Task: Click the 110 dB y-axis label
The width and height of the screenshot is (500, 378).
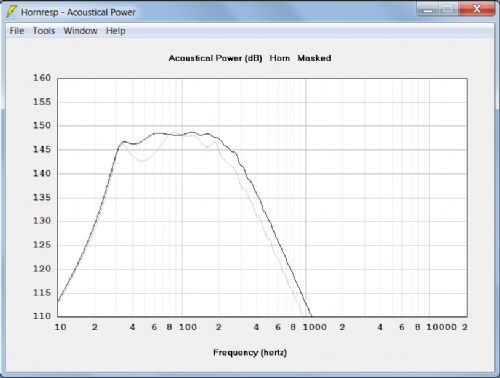Action: (x=42, y=316)
